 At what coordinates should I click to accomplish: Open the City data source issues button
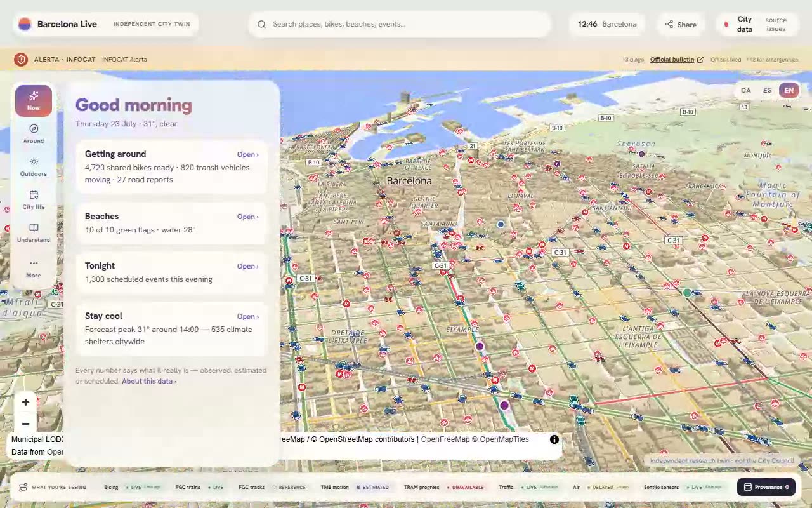[756, 25]
